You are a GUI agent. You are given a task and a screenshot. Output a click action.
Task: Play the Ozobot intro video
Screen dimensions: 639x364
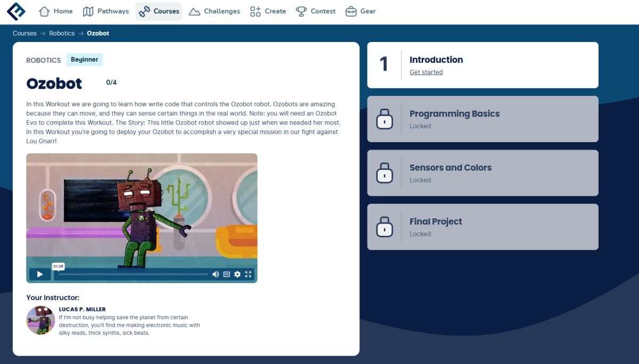pyautogui.click(x=40, y=275)
